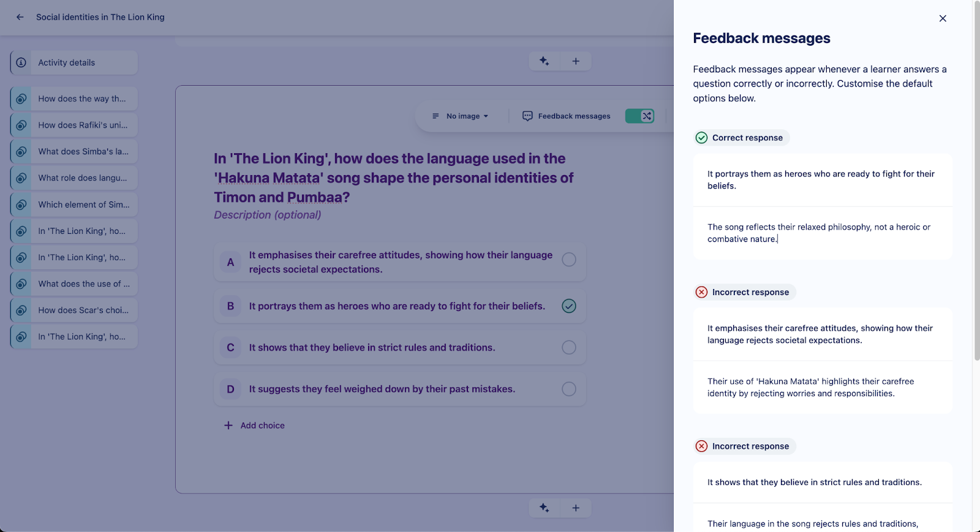Select the info icon beside Activity details
Screen dimensions: 980x532
(x=21, y=62)
